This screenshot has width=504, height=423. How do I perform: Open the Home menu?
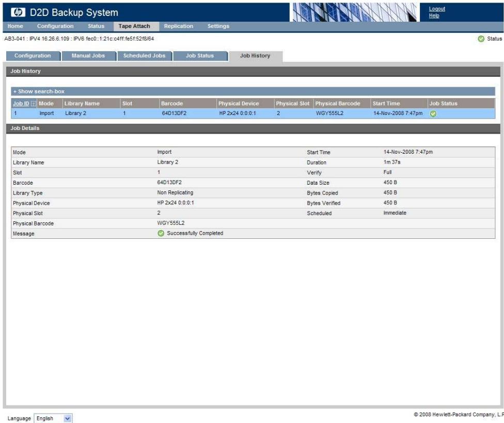(x=15, y=26)
